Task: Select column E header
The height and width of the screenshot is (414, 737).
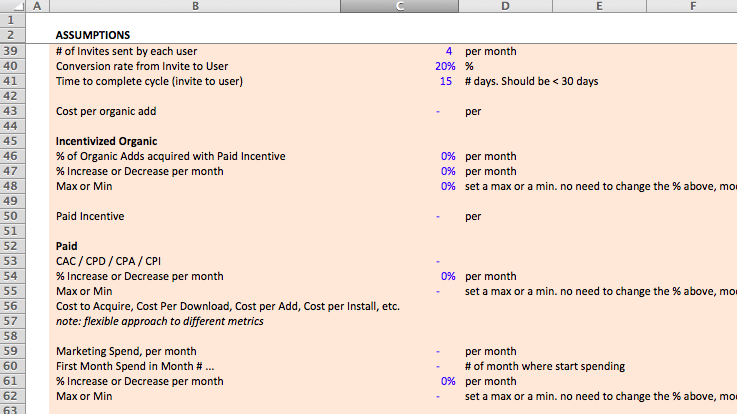Action: click(x=598, y=6)
